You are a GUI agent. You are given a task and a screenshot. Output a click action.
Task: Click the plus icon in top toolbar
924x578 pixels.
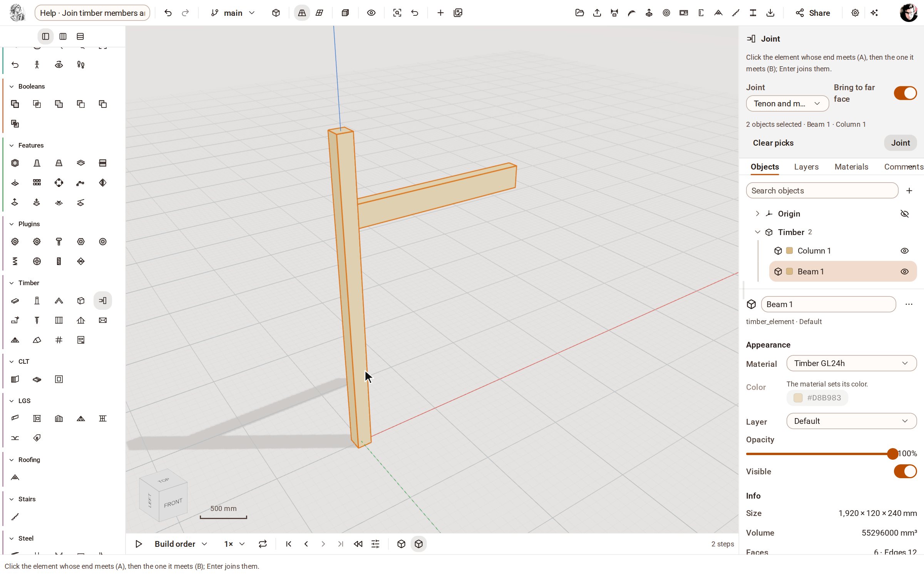tap(440, 13)
